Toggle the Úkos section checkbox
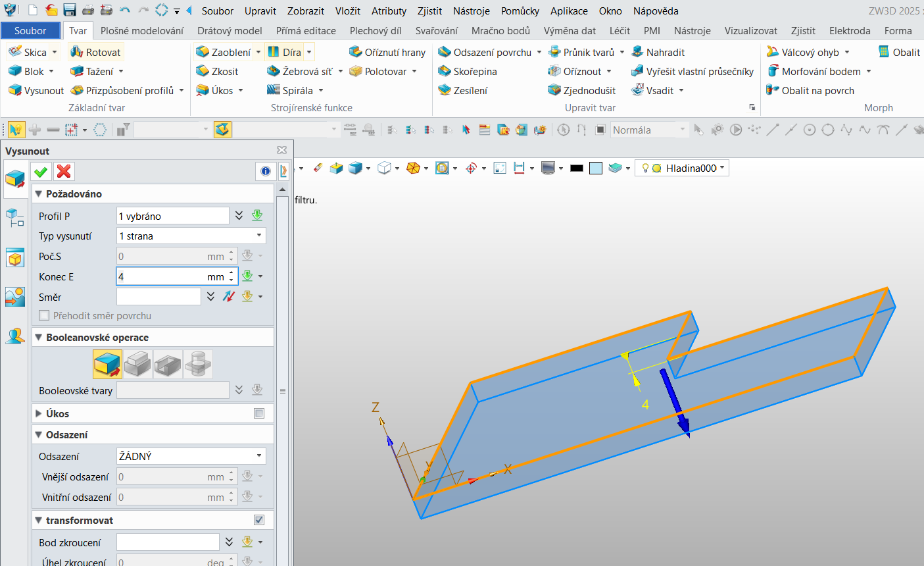 tap(259, 413)
